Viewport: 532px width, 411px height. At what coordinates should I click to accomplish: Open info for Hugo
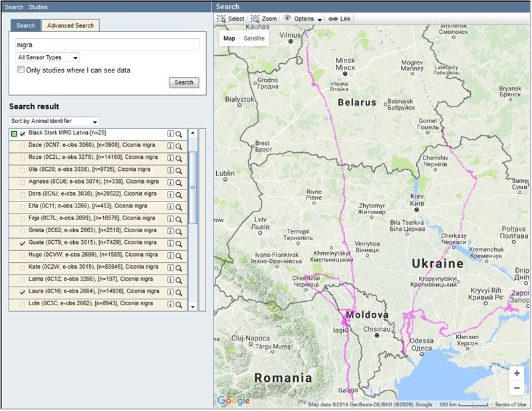pyautogui.click(x=170, y=255)
